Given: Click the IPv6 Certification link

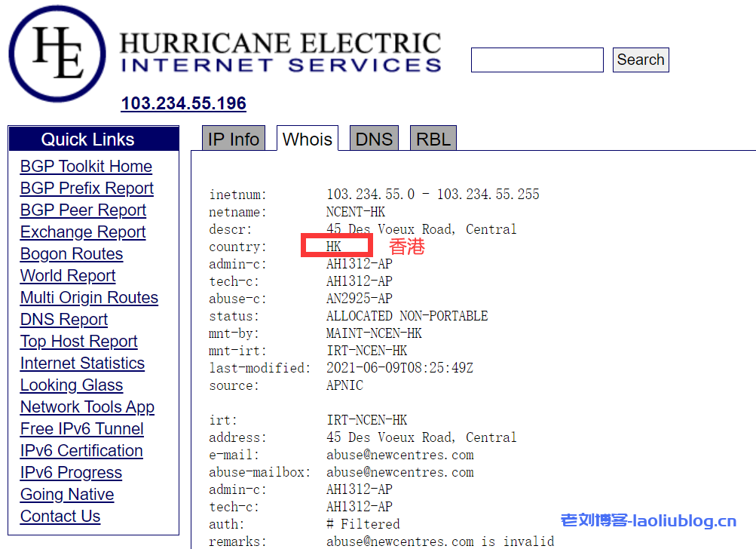Looking at the screenshot, I should (x=81, y=451).
